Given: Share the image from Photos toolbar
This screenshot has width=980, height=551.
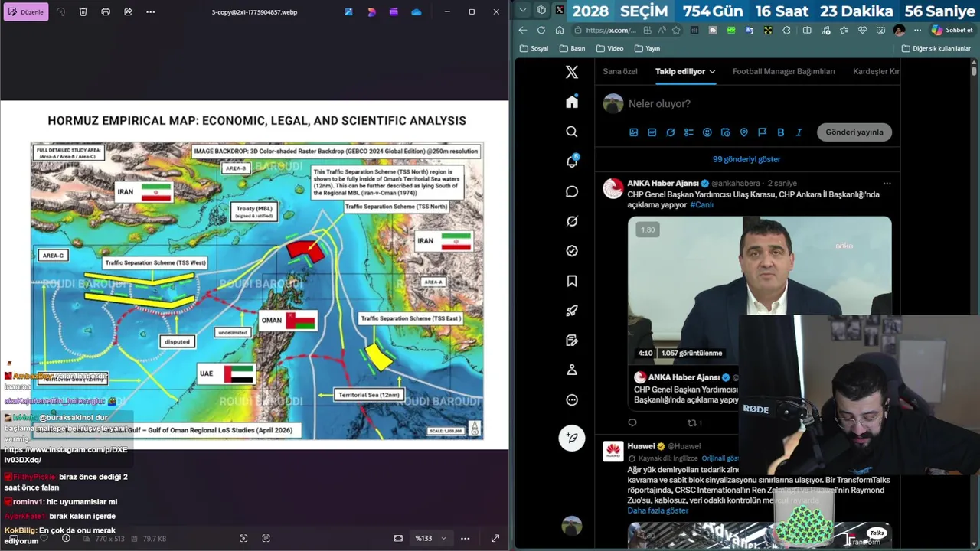Looking at the screenshot, I should click(128, 12).
